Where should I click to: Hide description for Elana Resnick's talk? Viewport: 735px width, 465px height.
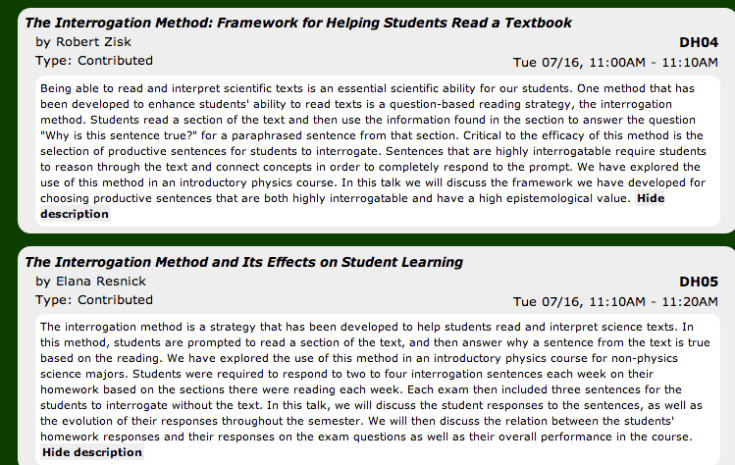[x=92, y=452]
